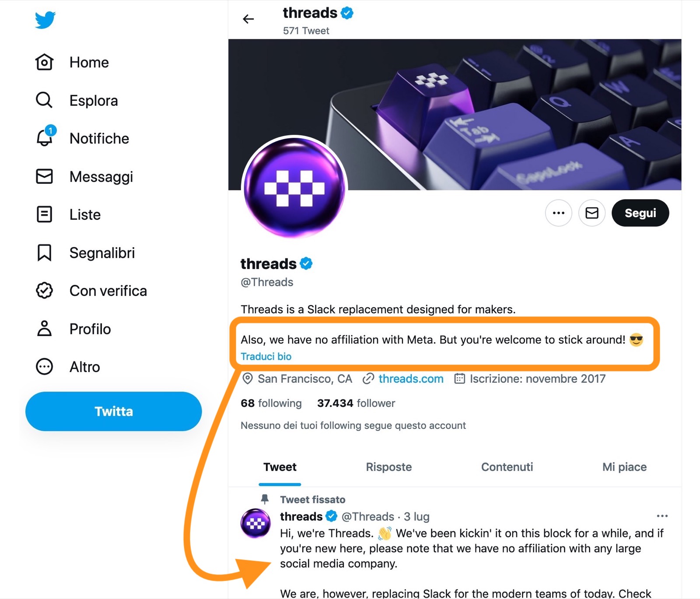The image size is (700, 599).
Task: Click the Traduci bio link
Action: coord(266,356)
